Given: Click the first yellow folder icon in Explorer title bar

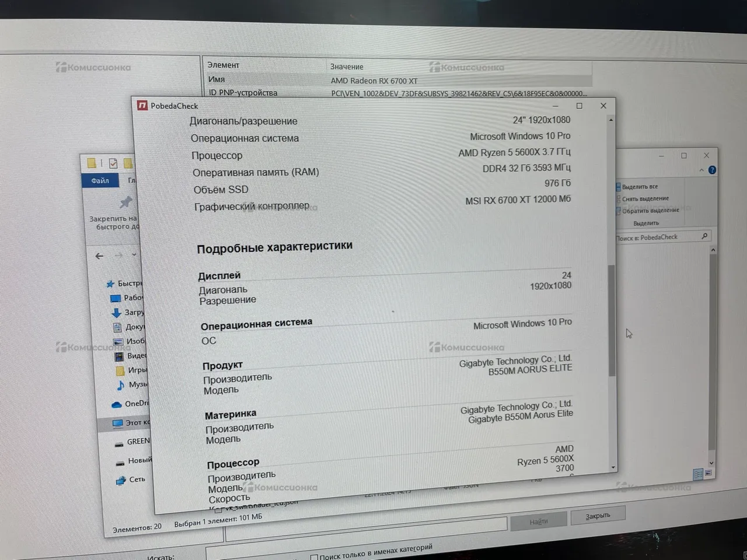Looking at the screenshot, I should [x=92, y=163].
